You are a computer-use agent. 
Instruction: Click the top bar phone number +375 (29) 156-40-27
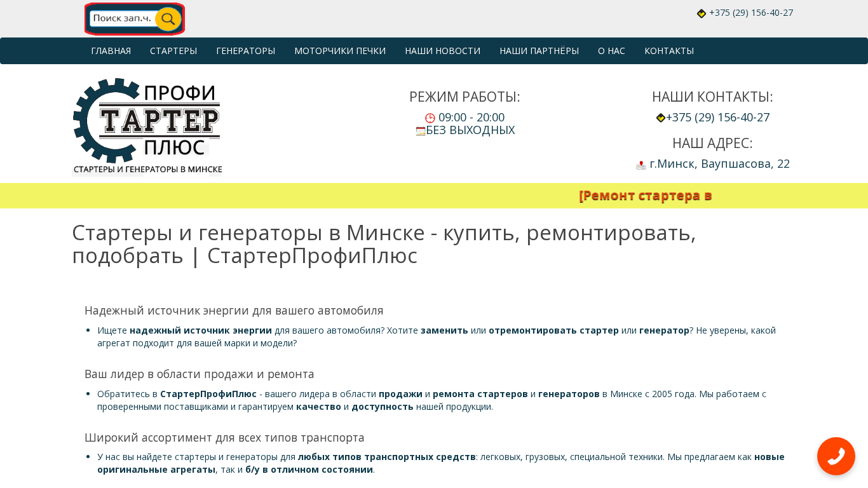coord(751,13)
